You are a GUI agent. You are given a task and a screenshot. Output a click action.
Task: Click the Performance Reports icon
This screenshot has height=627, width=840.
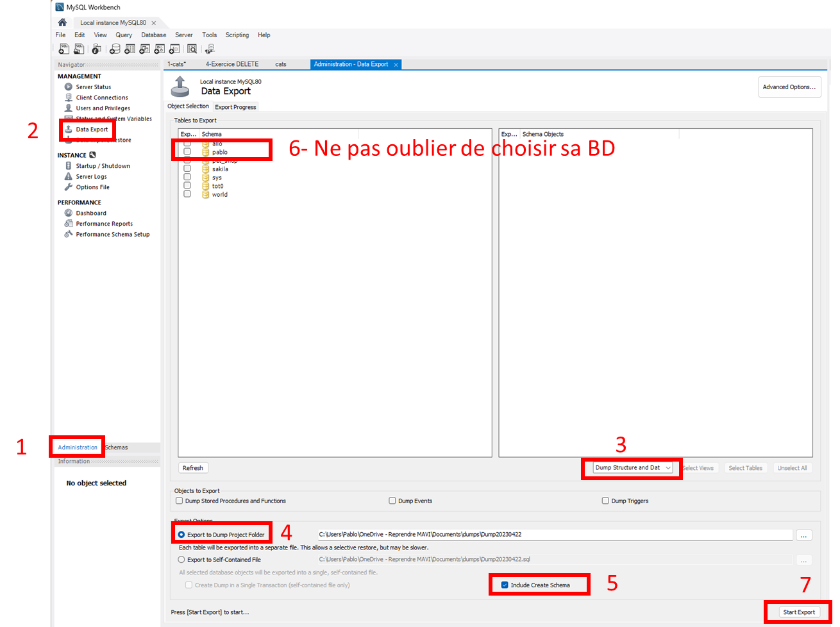69,224
